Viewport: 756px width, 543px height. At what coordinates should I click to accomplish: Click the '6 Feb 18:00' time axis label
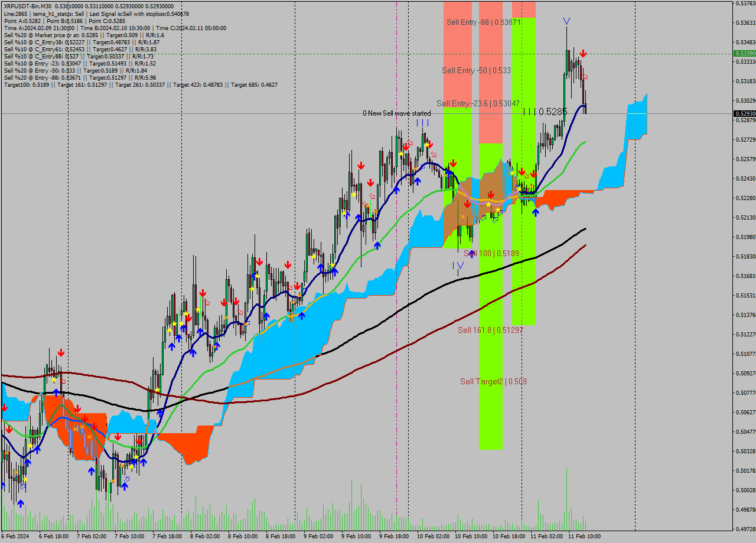tap(54, 537)
